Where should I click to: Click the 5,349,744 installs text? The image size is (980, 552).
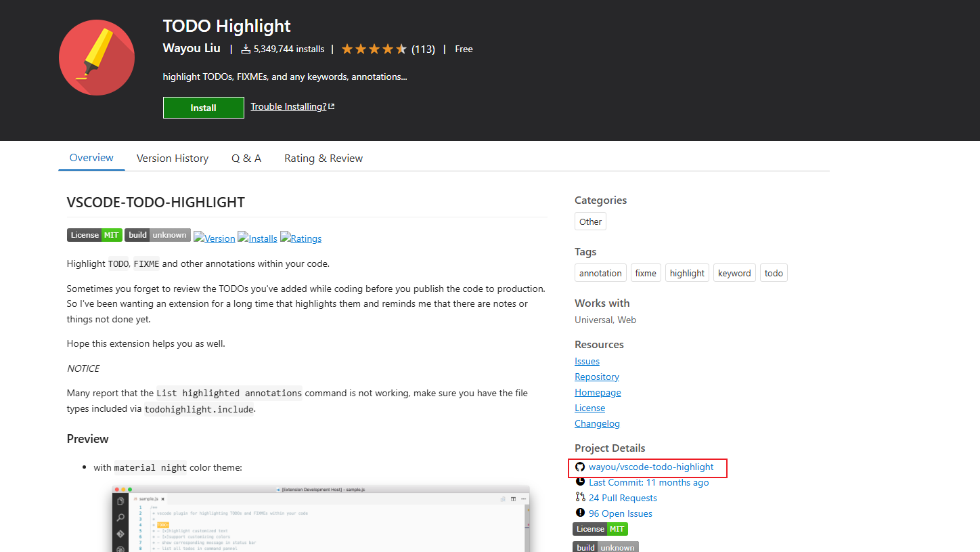pos(289,49)
